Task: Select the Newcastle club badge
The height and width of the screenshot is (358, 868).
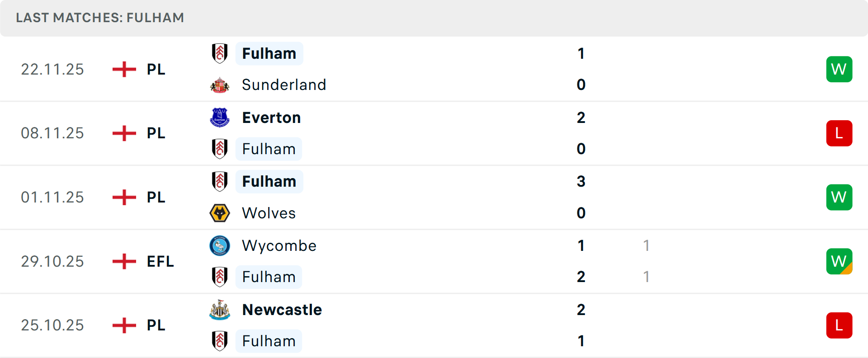Action: pyautogui.click(x=220, y=310)
